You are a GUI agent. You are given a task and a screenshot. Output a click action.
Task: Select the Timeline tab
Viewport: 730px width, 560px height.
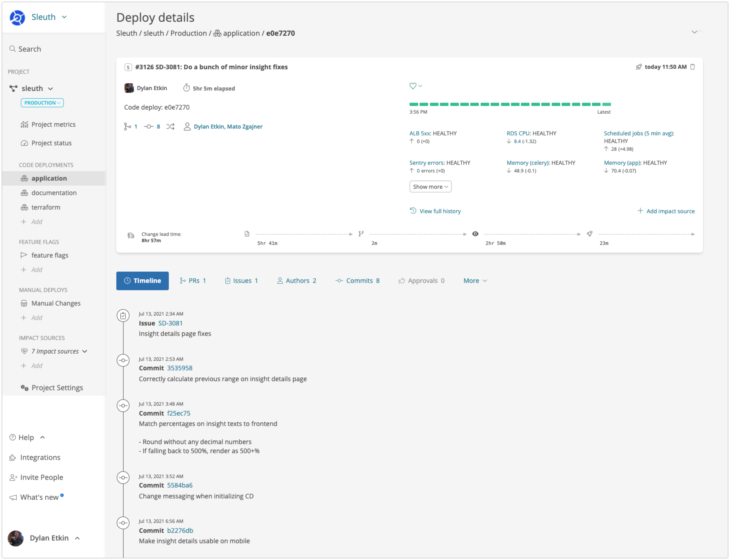pyautogui.click(x=142, y=281)
